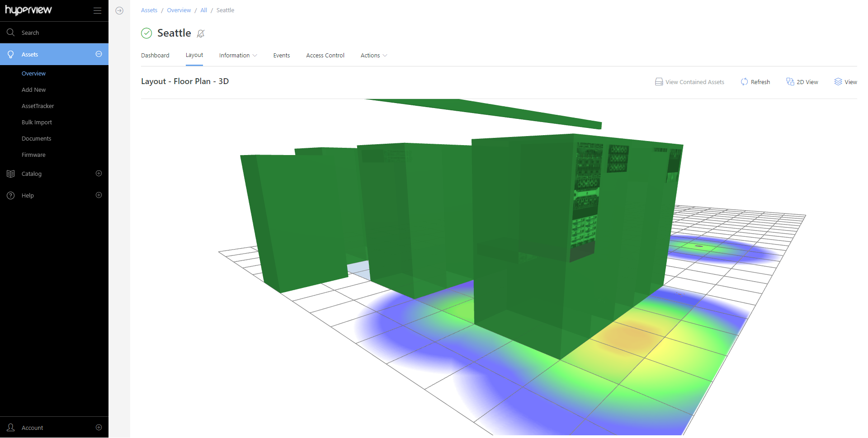868x438 pixels.
Task: Switch to the Dashboard tab
Action: (x=155, y=55)
